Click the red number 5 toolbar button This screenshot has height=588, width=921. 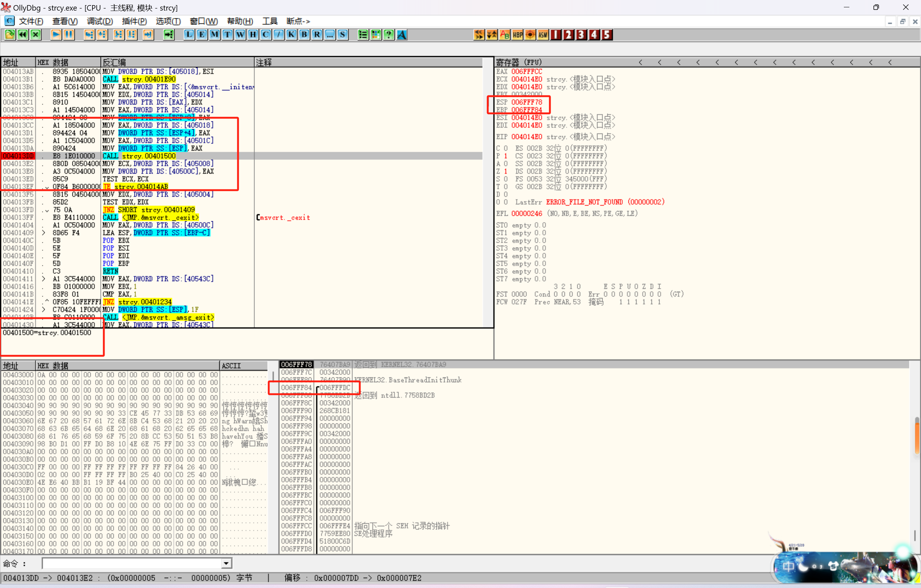tap(607, 35)
